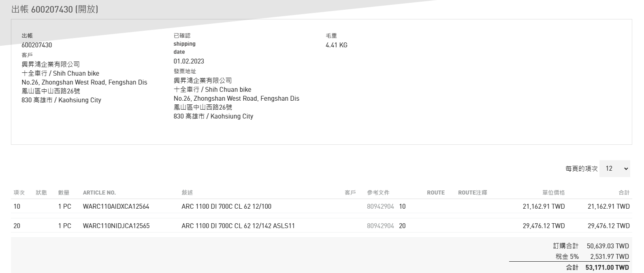Click reference document 80942904 in row 20
This screenshot has width=644, height=273.
[380, 226]
